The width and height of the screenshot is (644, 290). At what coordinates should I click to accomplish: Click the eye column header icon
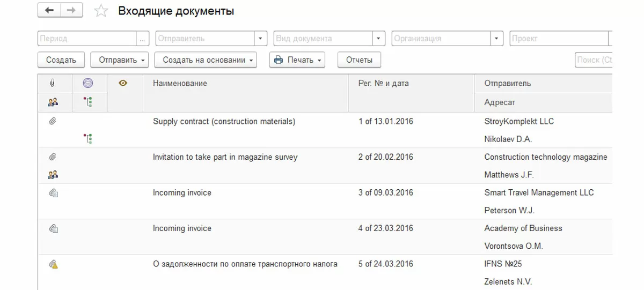[x=123, y=83]
